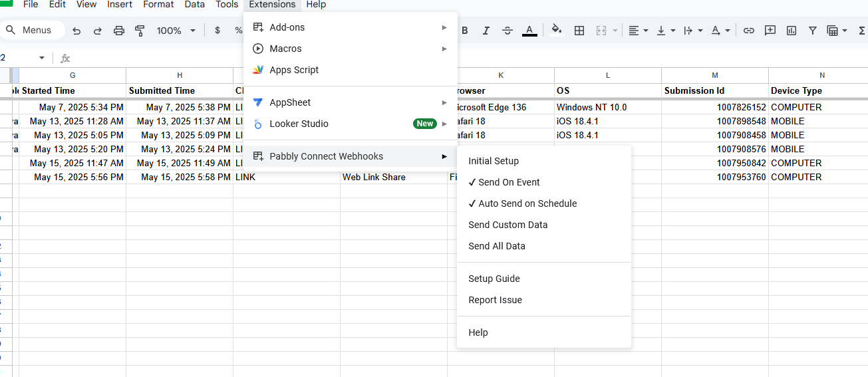The height and width of the screenshot is (377, 868).
Task: Click the Print icon in toolbar
Action: [119, 31]
